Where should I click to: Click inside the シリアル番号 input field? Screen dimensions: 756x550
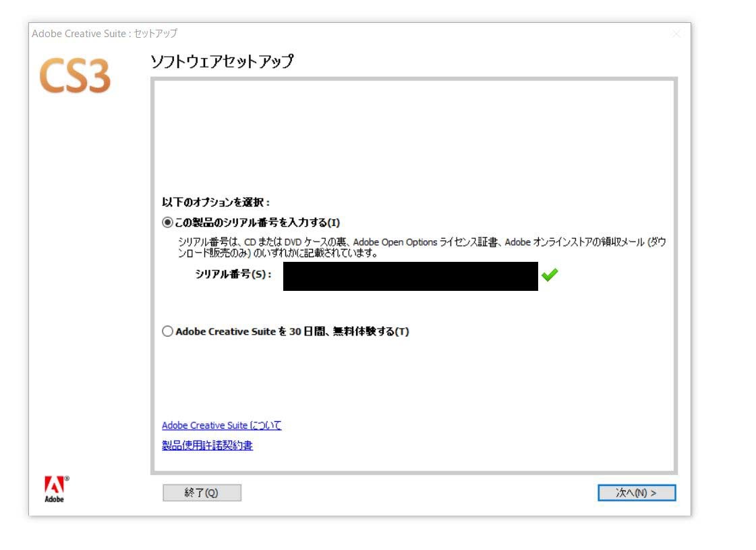point(411,278)
